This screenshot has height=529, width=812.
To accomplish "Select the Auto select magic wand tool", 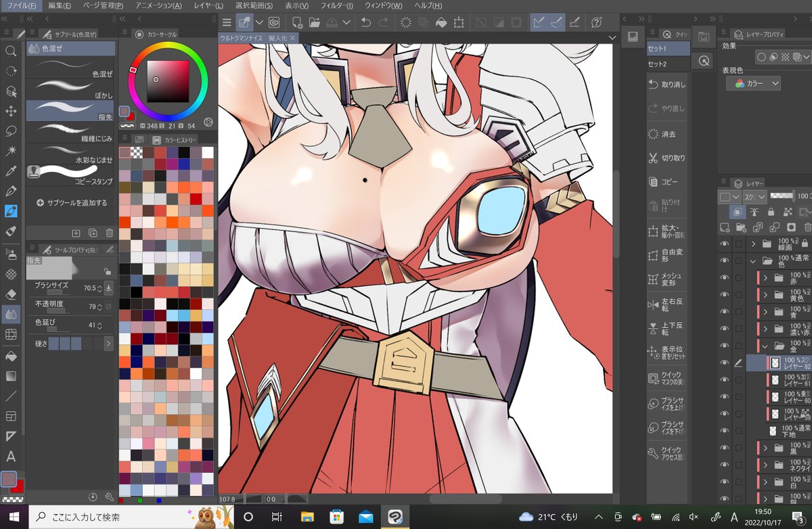I will click(x=11, y=150).
